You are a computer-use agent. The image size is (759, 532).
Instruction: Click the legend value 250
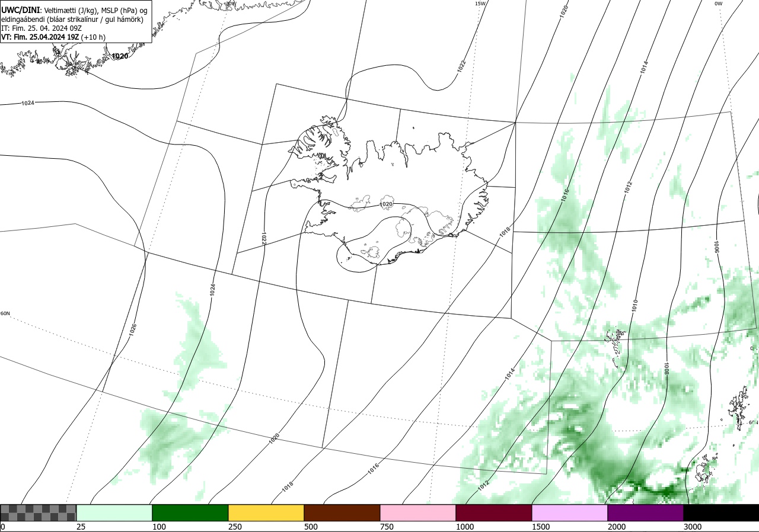pos(235,527)
